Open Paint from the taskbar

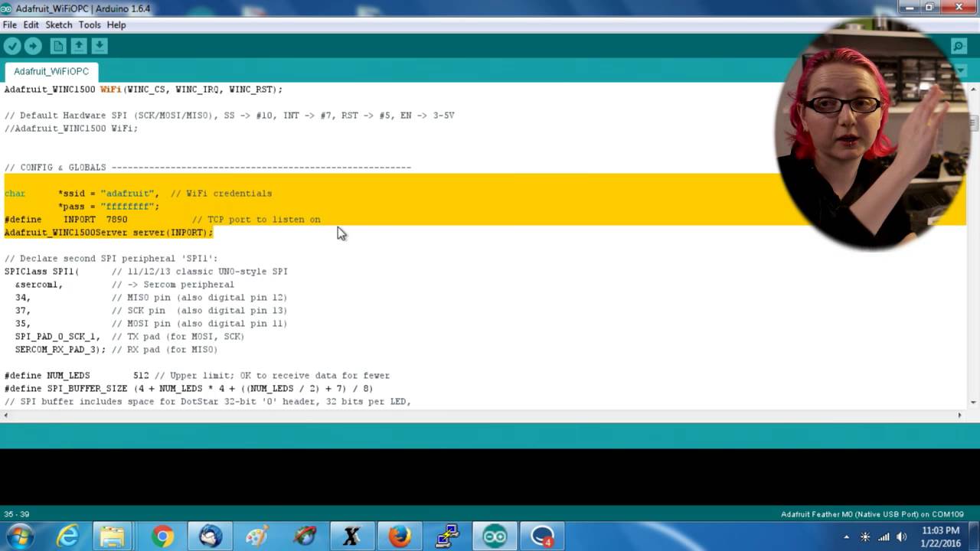point(256,536)
